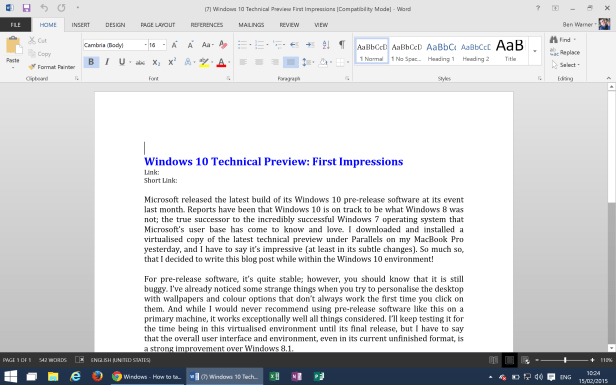Clear all formatting with the eraser icon
Viewport: 616px width, 385px height.
tap(223, 45)
